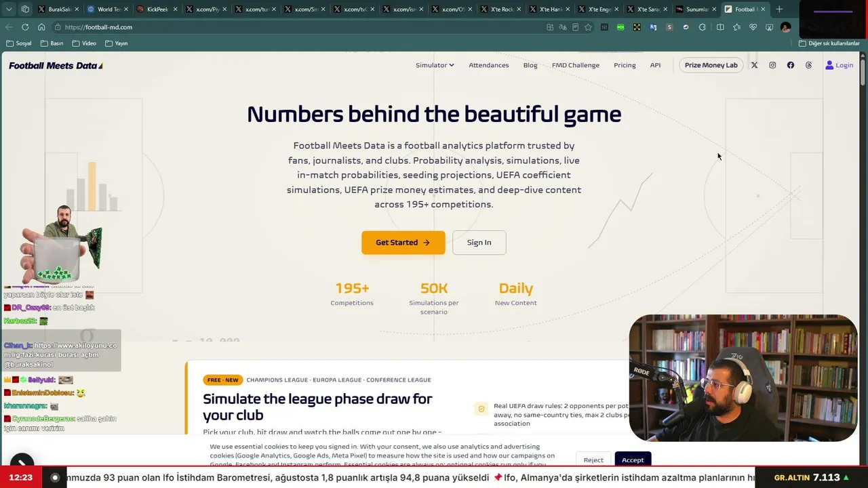Click the 'FREE · NEW' badge on the draw card
868x488 pixels.
pyautogui.click(x=222, y=380)
